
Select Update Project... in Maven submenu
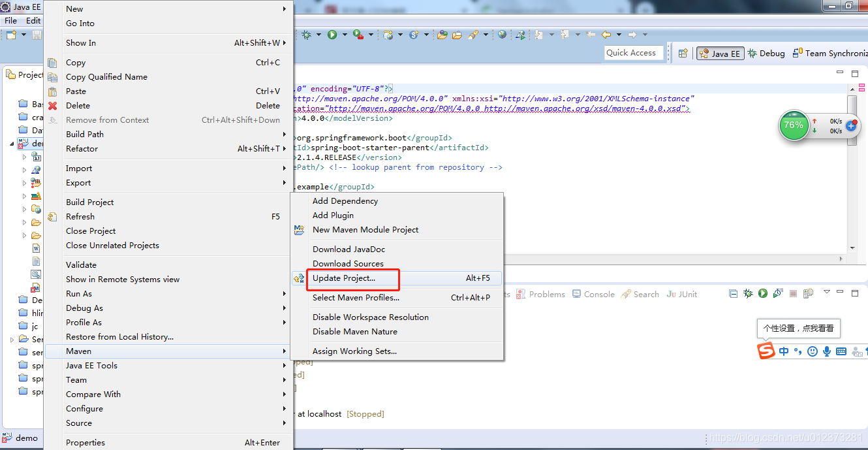[x=397, y=278]
